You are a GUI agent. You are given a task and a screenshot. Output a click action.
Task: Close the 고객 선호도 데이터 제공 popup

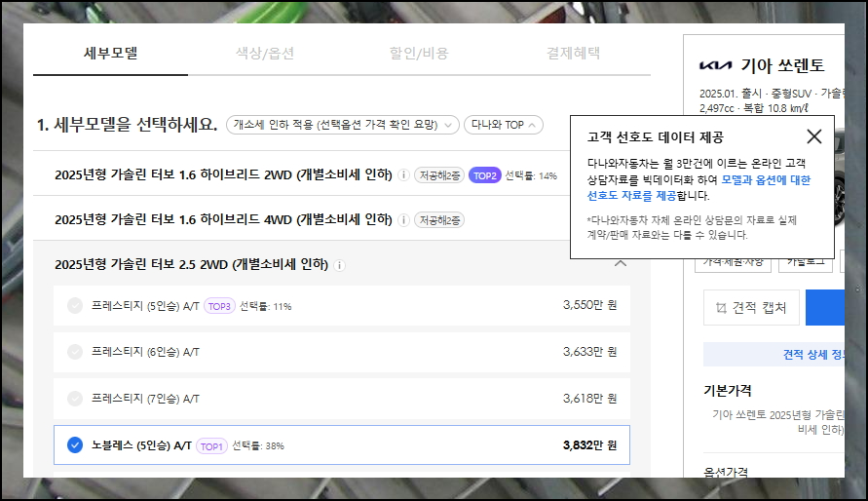813,136
